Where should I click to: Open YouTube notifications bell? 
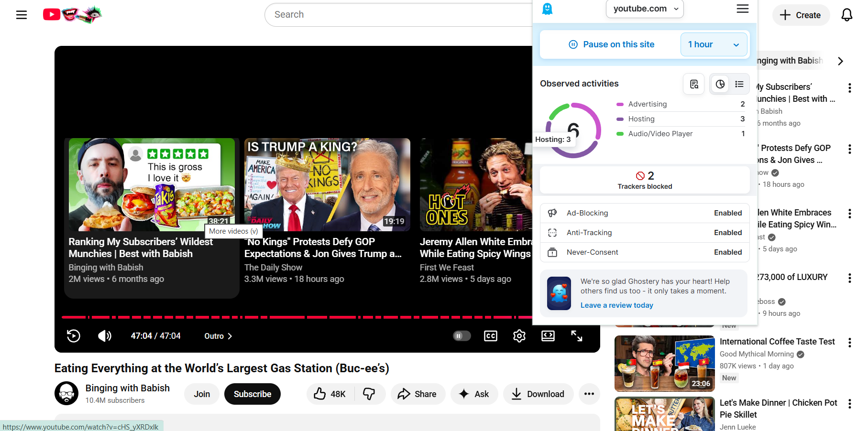click(x=846, y=15)
